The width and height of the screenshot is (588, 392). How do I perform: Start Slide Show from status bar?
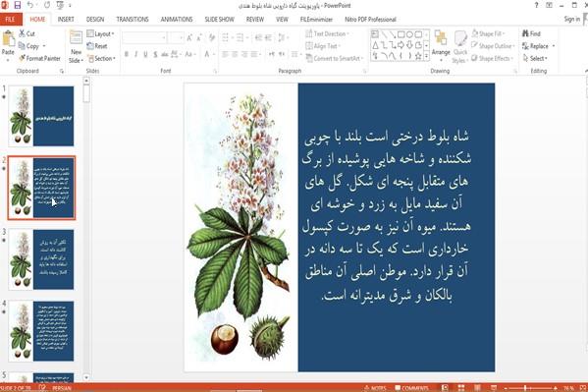[494, 388]
